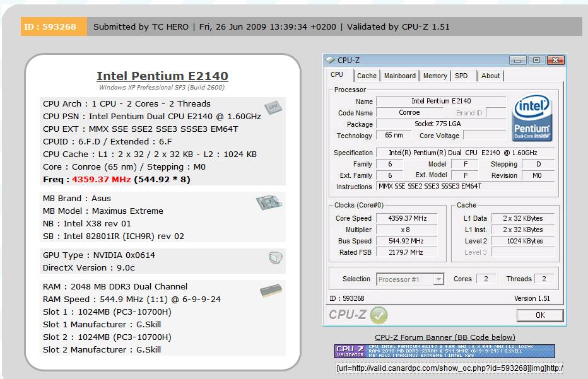
Task: Switch to the Cache tab
Action: point(367,76)
